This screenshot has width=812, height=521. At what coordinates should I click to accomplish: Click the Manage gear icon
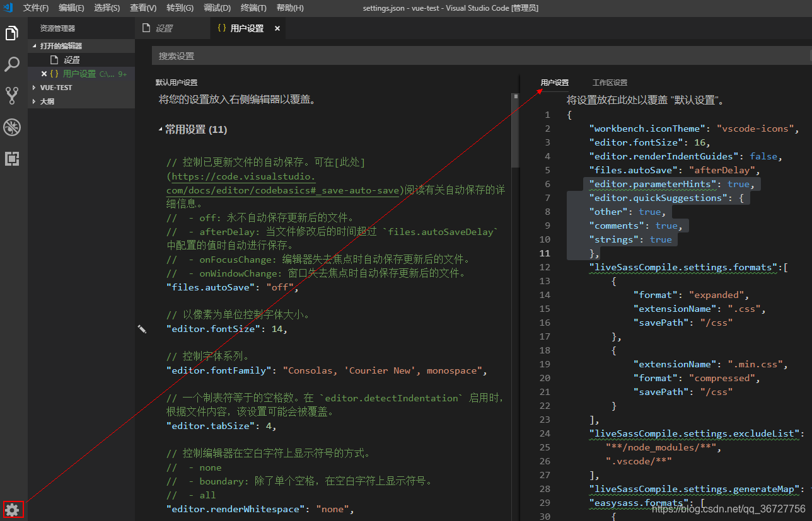[12, 510]
